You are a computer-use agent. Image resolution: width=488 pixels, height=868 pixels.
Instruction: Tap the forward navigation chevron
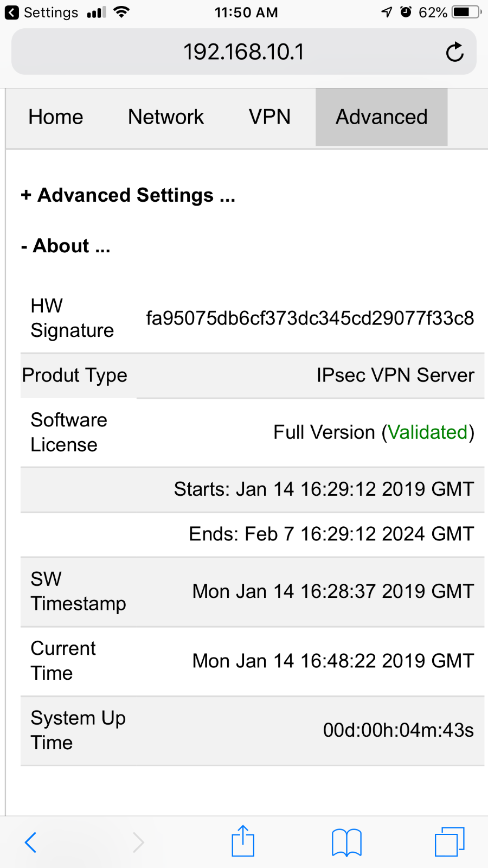[x=138, y=843]
